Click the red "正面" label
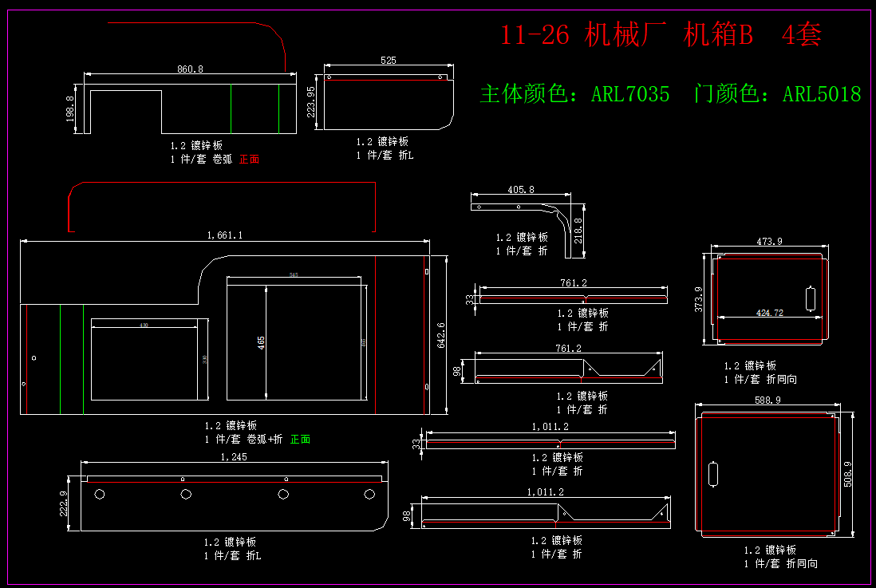This screenshot has width=876, height=588. [x=249, y=159]
